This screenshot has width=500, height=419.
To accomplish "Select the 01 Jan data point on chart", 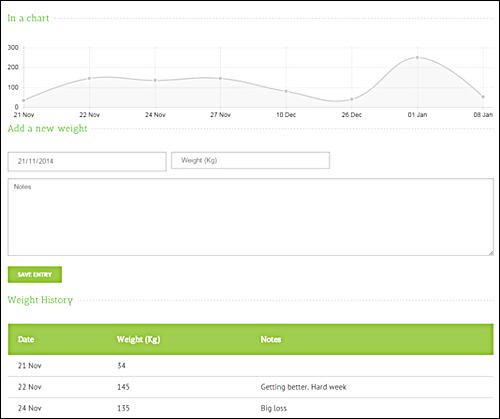I will click(417, 57).
